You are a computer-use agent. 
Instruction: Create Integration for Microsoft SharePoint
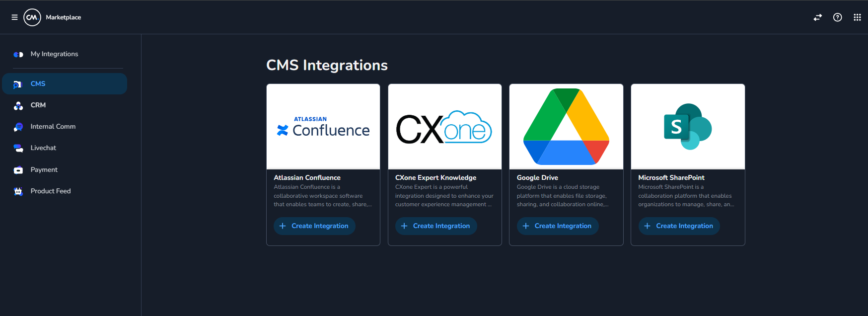[x=679, y=226]
